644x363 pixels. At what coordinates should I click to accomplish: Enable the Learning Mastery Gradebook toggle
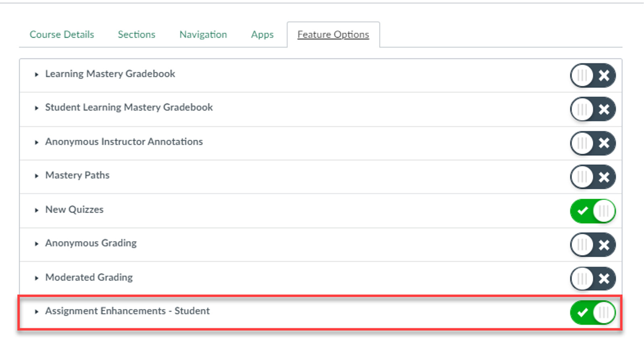[592, 75]
